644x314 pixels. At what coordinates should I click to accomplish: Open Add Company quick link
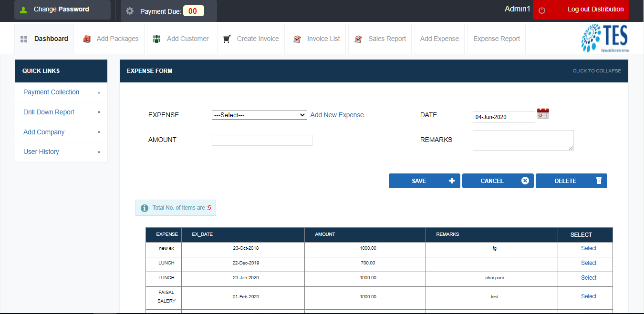point(44,132)
